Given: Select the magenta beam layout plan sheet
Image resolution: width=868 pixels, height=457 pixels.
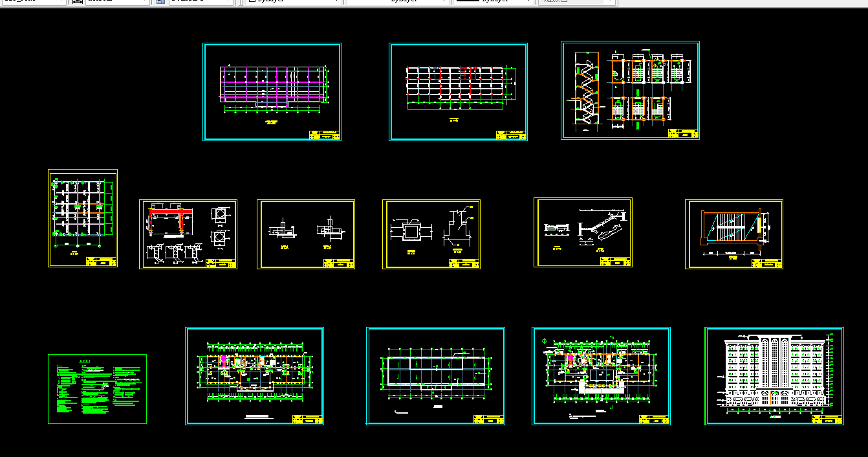Looking at the screenshot, I should 272,91.
